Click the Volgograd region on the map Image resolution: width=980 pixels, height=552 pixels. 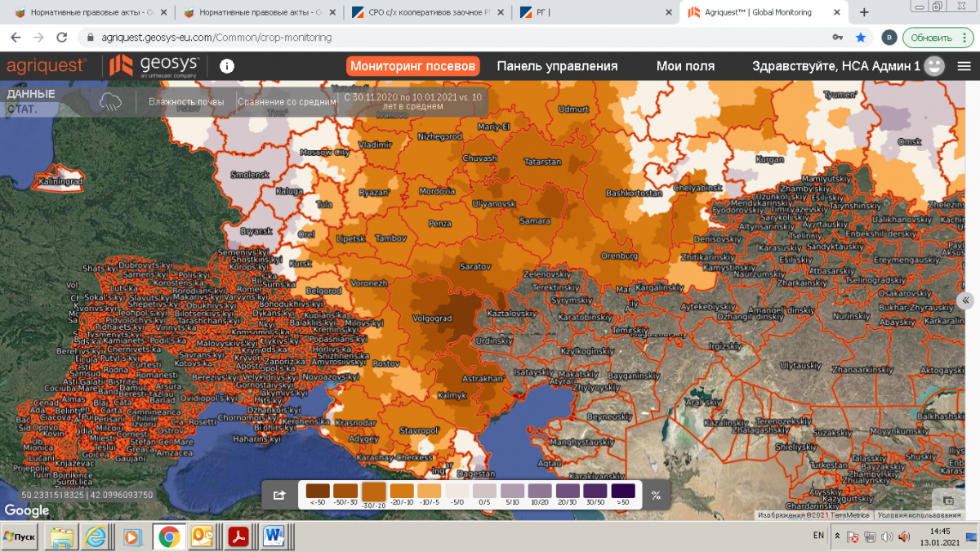pos(434,318)
